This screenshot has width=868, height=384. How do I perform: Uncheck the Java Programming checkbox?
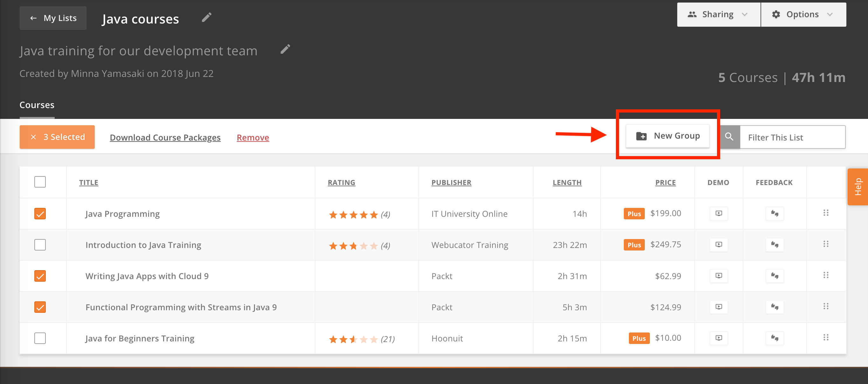(40, 214)
